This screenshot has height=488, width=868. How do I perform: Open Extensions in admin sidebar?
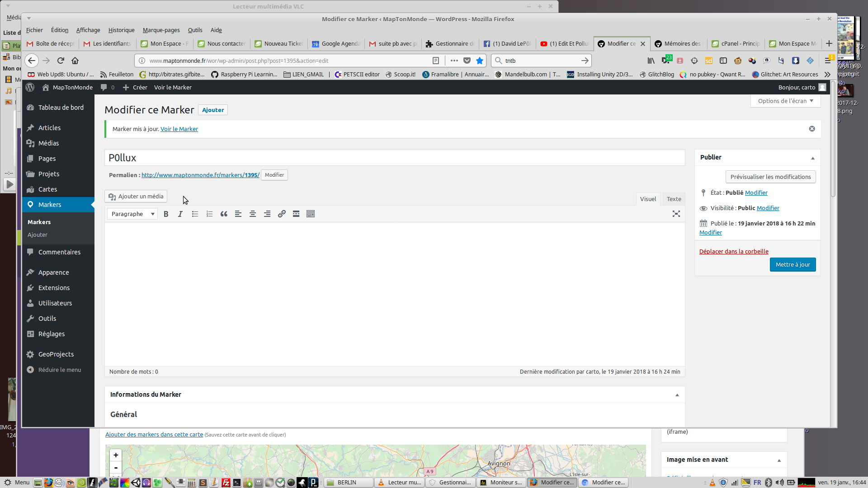coord(54,288)
